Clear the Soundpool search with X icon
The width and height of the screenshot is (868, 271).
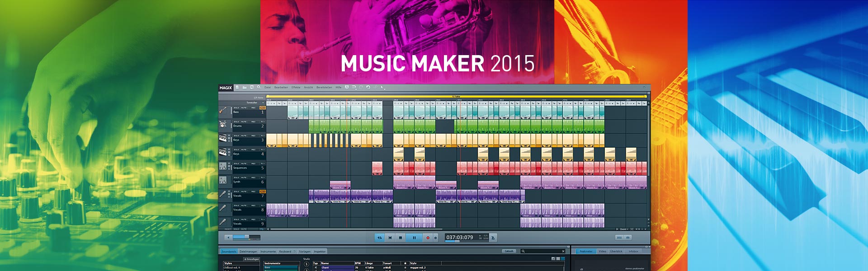pos(563,251)
